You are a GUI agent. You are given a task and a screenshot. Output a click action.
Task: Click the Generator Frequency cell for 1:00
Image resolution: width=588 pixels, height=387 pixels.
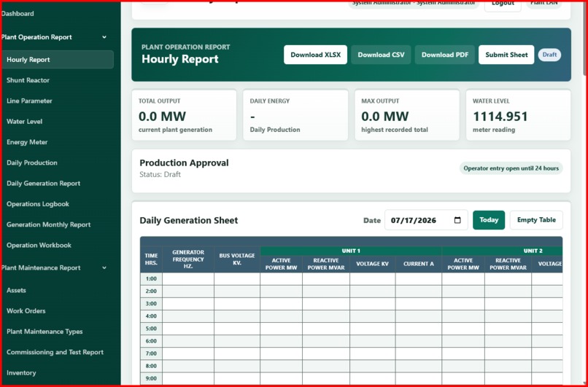click(188, 278)
